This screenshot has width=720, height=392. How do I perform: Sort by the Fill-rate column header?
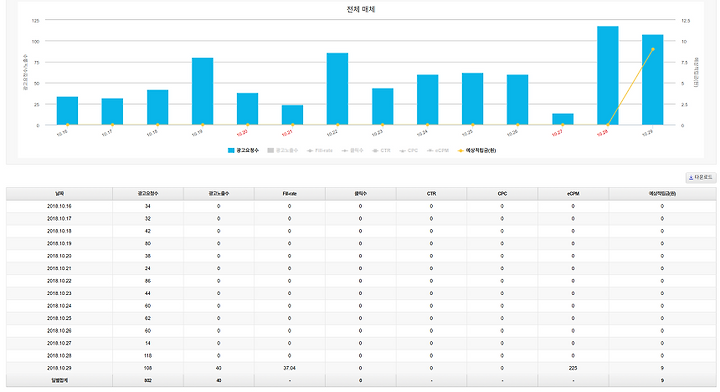click(290, 194)
